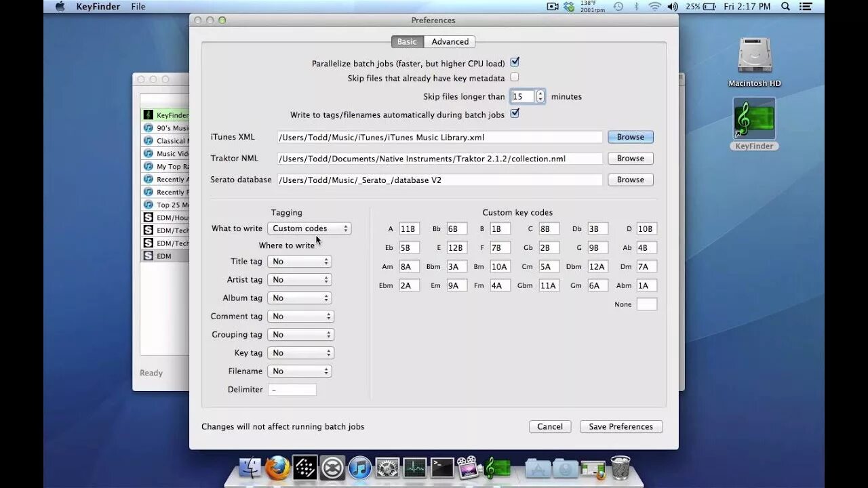Open Activity Monitor in the dock

point(414,468)
